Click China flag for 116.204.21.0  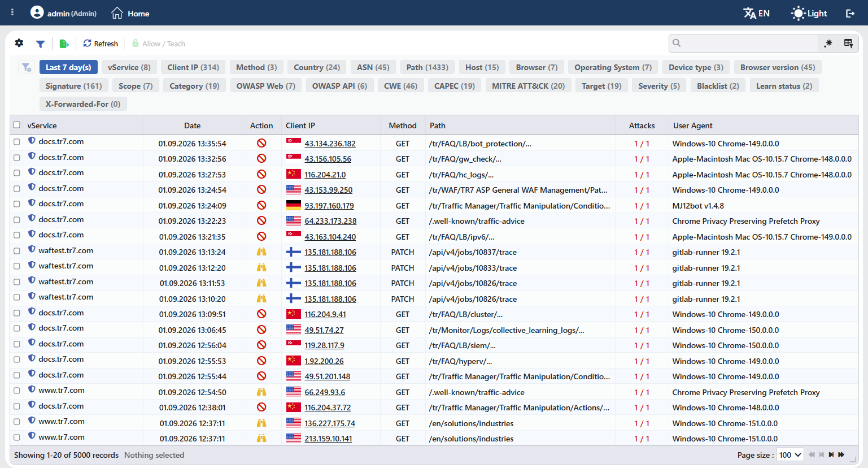coord(293,174)
